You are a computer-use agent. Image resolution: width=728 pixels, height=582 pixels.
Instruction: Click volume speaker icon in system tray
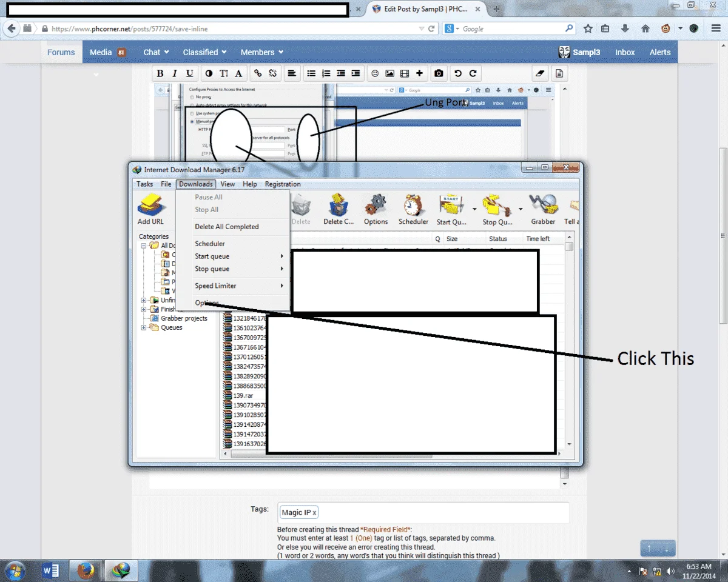tap(670, 571)
